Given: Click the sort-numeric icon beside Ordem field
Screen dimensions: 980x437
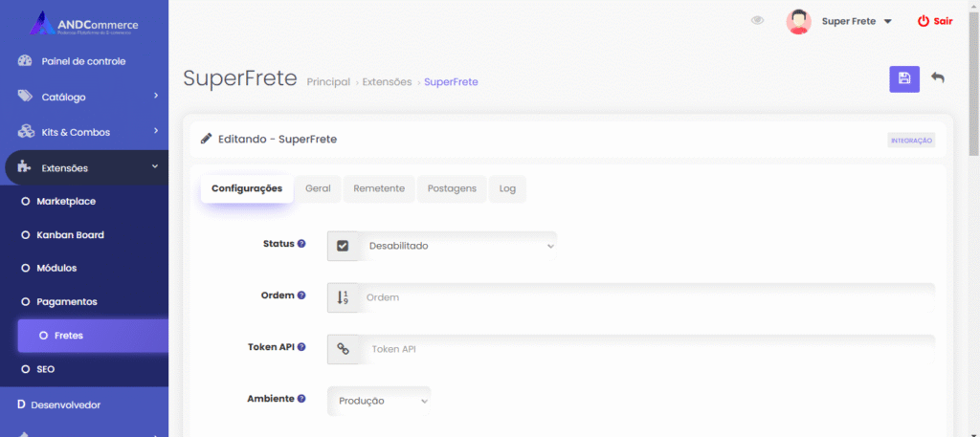Looking at the screenshot, I should tap(343, 297).
